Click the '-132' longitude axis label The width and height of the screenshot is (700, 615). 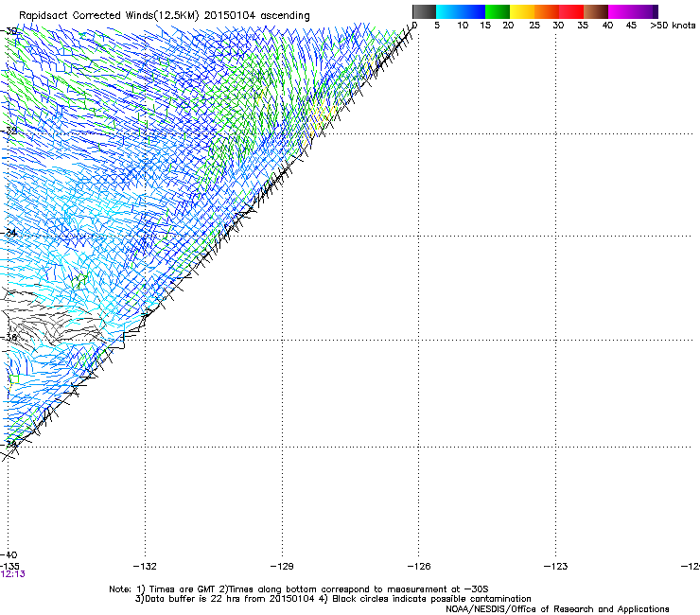pyautogui.click(x=145, y=567)
